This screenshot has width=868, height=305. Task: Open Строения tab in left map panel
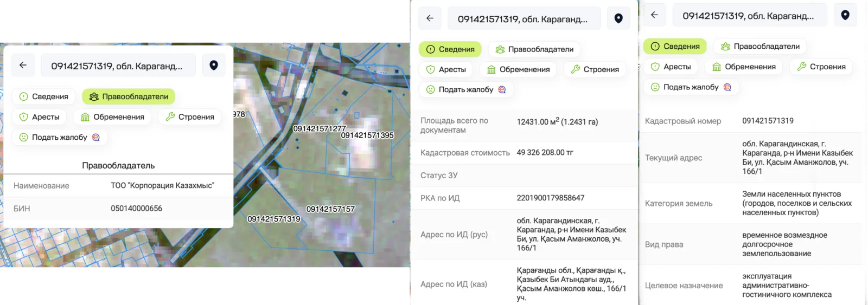coord(190,117)
